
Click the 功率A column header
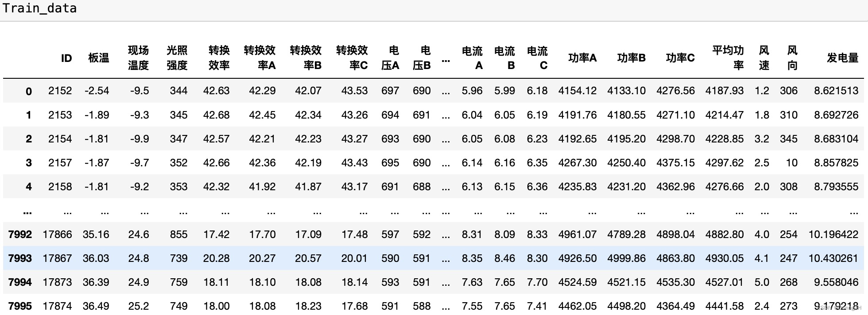(x=582, y=58)
